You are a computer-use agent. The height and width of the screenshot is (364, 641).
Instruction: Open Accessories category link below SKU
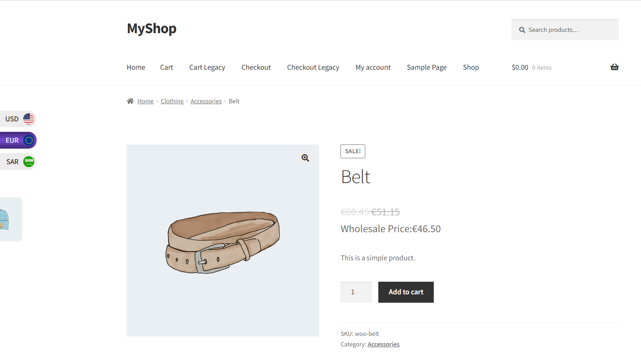click(x=383, y=344)
